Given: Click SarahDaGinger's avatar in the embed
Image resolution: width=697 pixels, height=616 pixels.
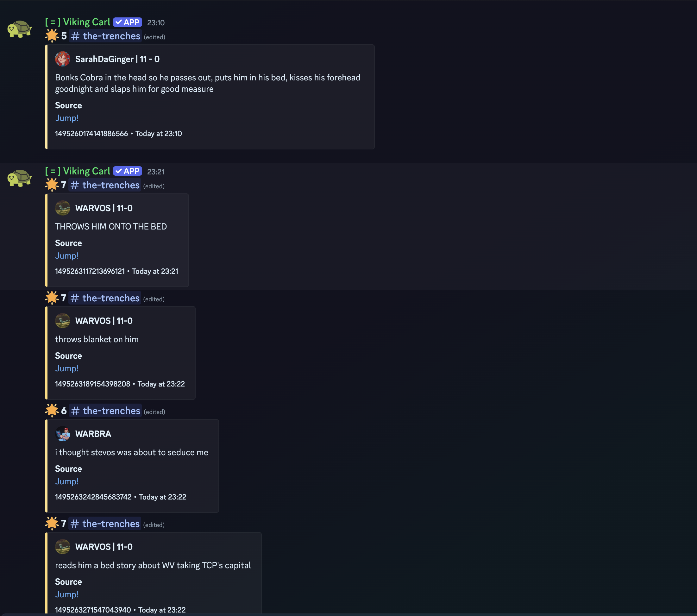Looking at the screenshot, I should coord(63,59).
